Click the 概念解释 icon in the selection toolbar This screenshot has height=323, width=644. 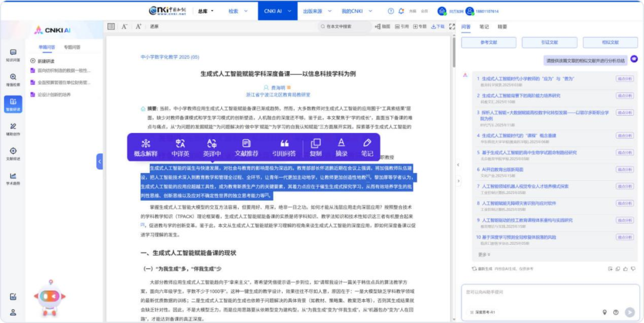(x=145, y=143)
